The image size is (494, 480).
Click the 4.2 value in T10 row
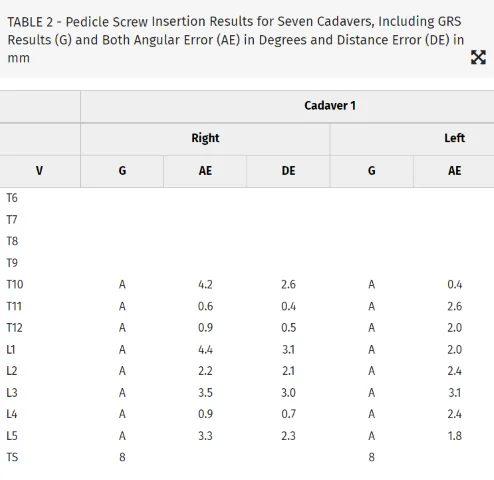(x=205, y=285)
